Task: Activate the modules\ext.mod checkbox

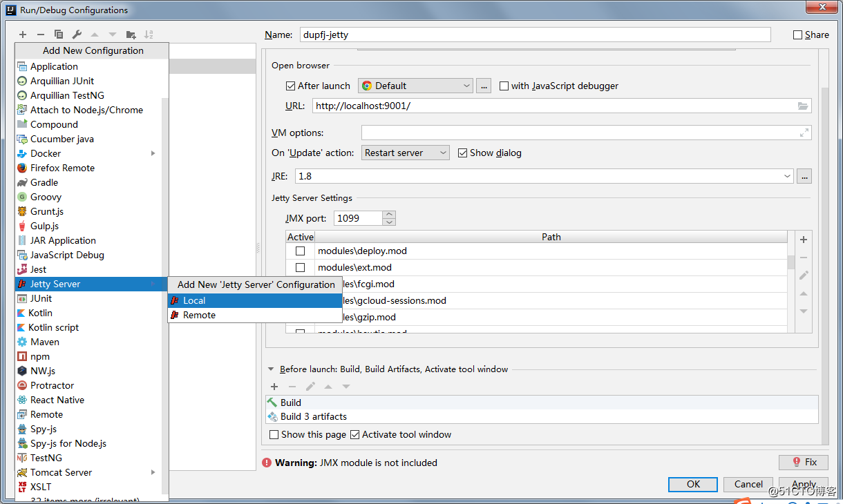Action: [x=300, y=267]
